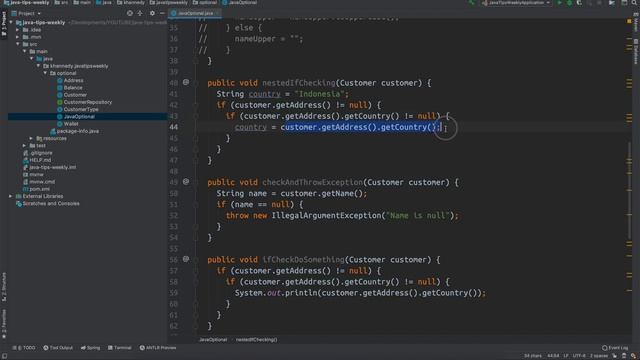
Task: Open the Project view selector dropdown
Action: 26,13
